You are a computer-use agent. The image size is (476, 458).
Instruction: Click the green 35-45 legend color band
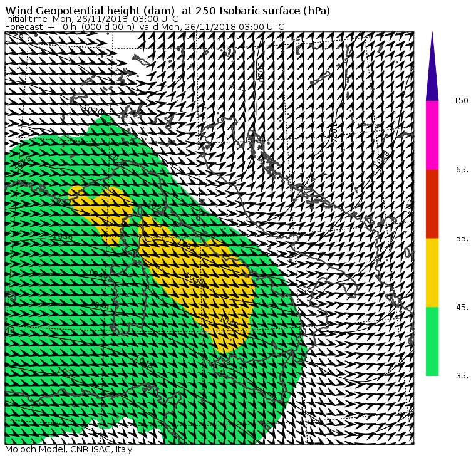tap(432, 341)
